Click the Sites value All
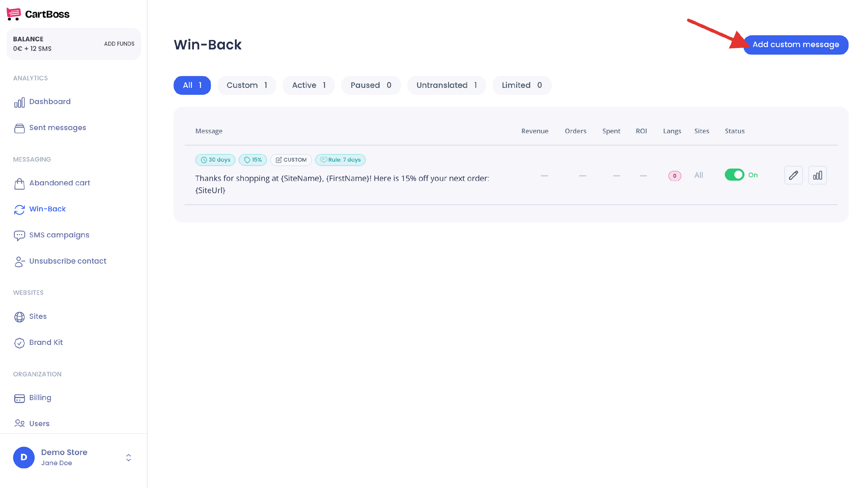868x488 pixels. tap(698, 175)
